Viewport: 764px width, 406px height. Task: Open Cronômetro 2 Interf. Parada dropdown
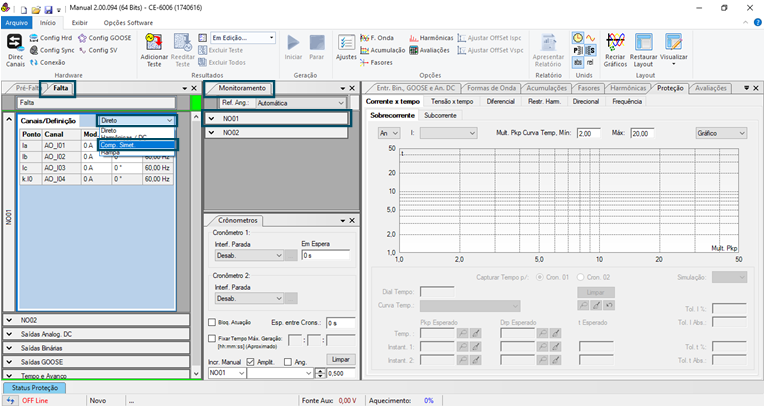(249, 298)
